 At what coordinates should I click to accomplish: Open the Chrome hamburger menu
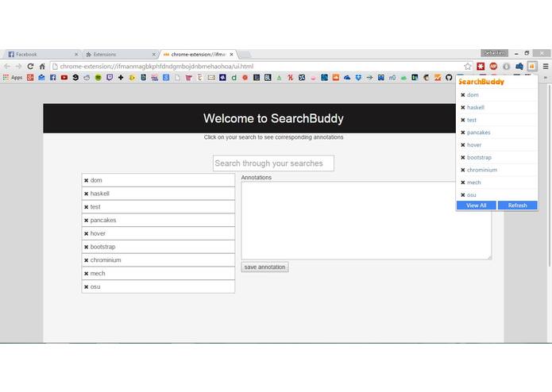coord(546,66)
